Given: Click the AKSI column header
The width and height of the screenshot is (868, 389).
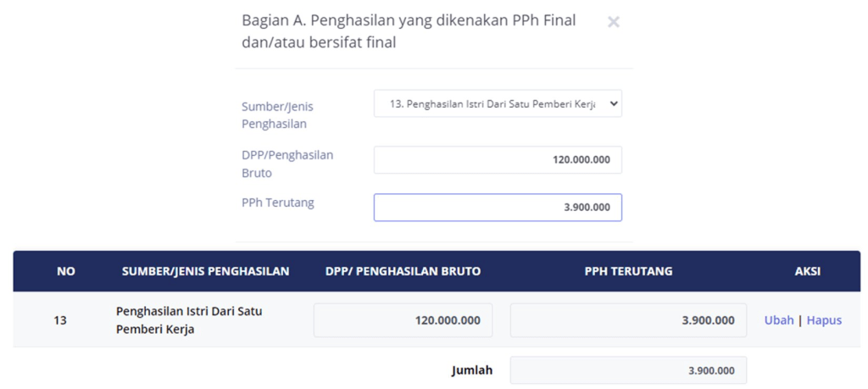Looking at the screenshot, I should [807, 271].
